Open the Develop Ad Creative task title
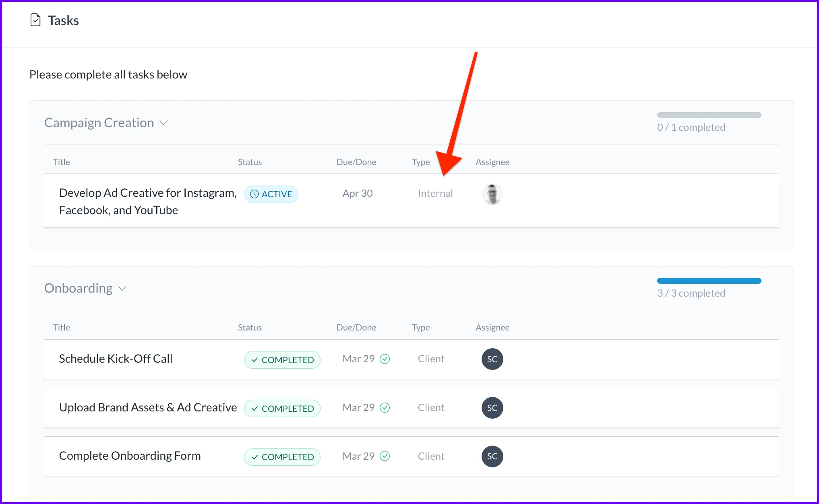This screenshot has height=504, width=819. click(x=147, y=201)
